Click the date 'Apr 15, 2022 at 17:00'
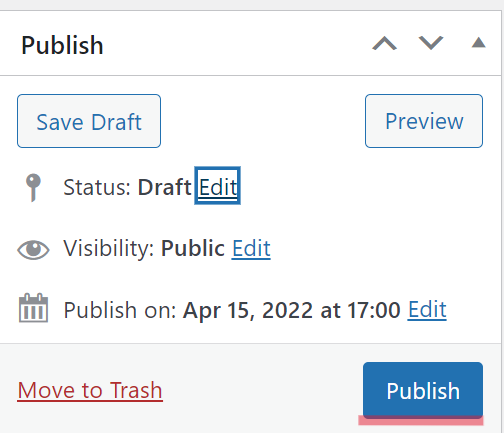The width and height of the screenshot is (504, 433). [292, 310]
